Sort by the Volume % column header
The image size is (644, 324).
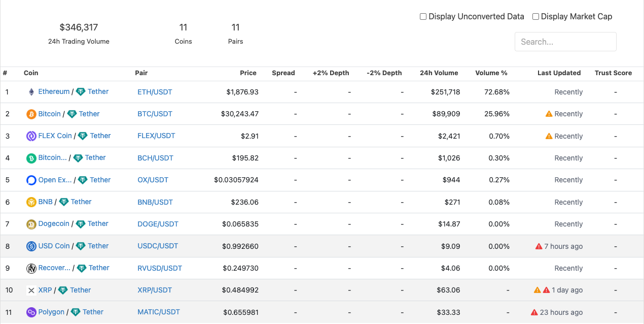point(491,73)
